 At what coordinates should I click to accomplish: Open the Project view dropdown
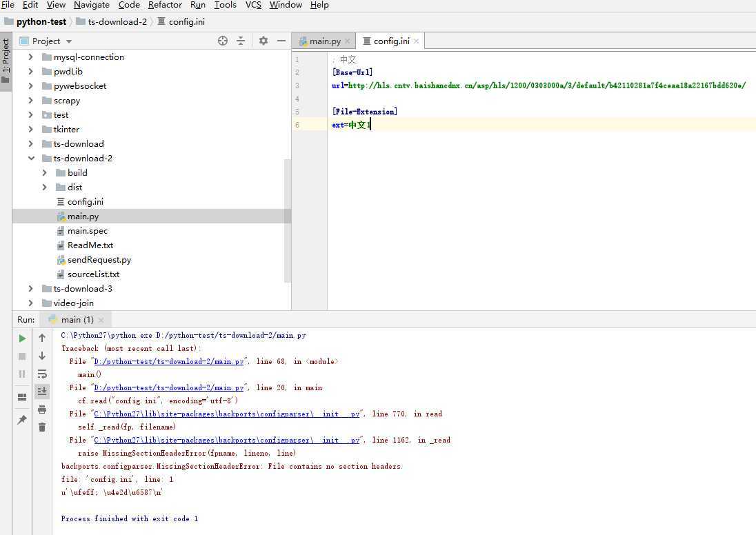[69, 41]
